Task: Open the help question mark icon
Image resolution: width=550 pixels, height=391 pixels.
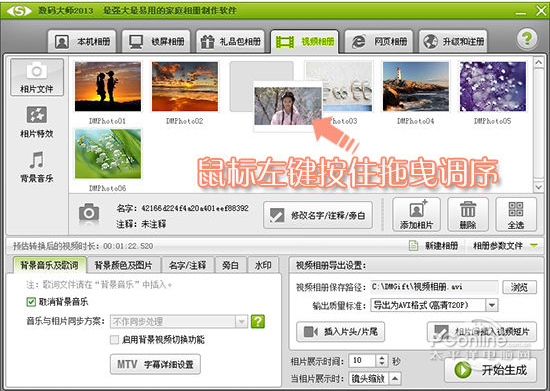Action: [x=526, y=39]
